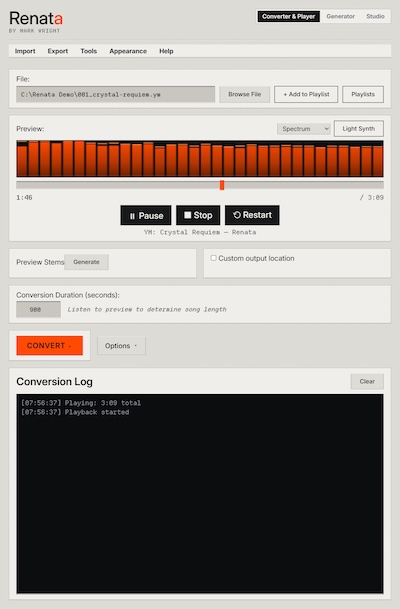Switch to the Studio tab

pos(375,16)
